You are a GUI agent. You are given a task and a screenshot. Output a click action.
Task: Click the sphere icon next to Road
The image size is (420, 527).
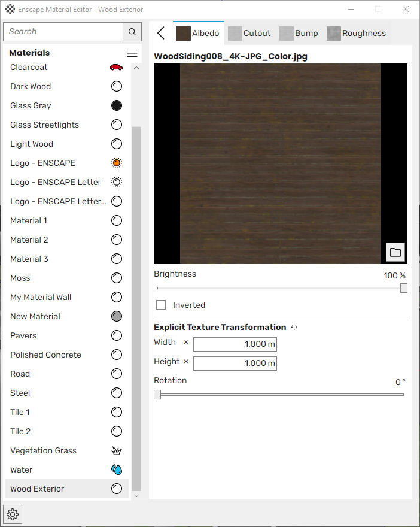pyautogui.click(x=117, y=374)
